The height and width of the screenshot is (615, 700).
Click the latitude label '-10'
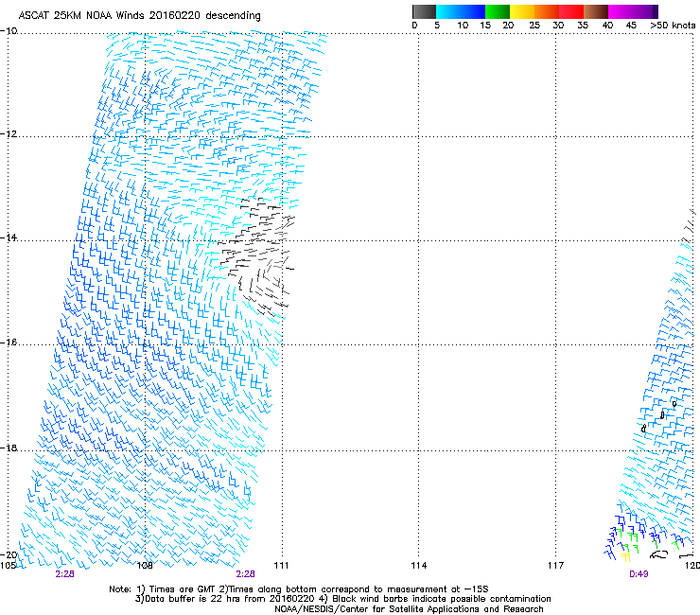coord(9,31)
